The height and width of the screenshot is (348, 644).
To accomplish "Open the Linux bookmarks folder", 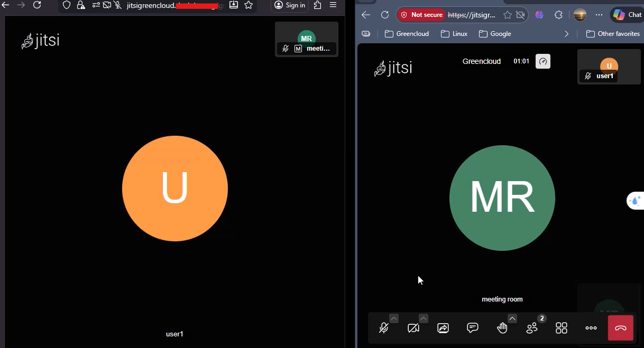I will pos(454,34).
